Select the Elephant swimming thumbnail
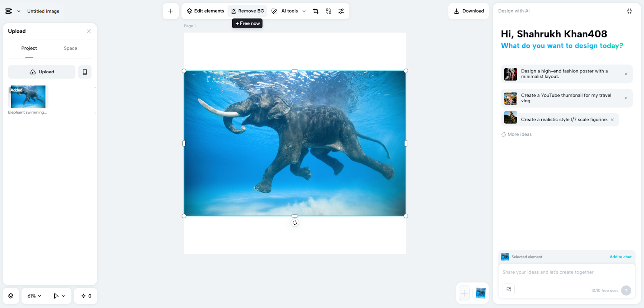This screenshot has width=644, height=308. [28, 97]
